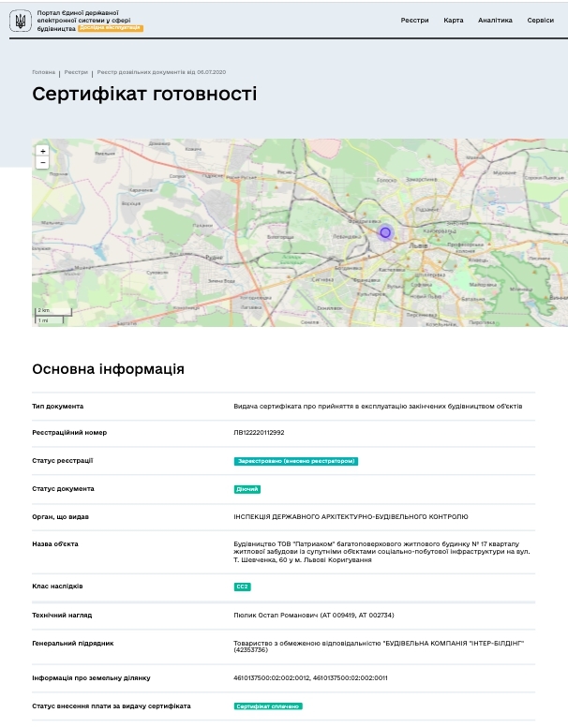Open the Реєстри menu

(x=414, y=21)
